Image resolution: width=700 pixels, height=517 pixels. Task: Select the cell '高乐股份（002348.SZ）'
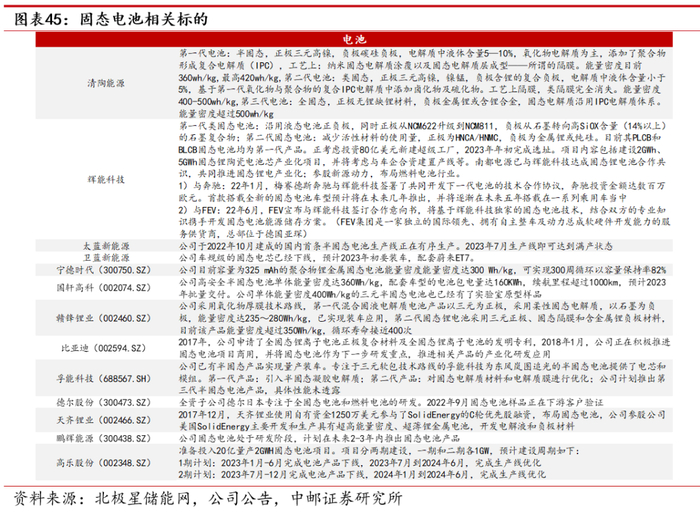pyautogui.click(x=104, y=463)
